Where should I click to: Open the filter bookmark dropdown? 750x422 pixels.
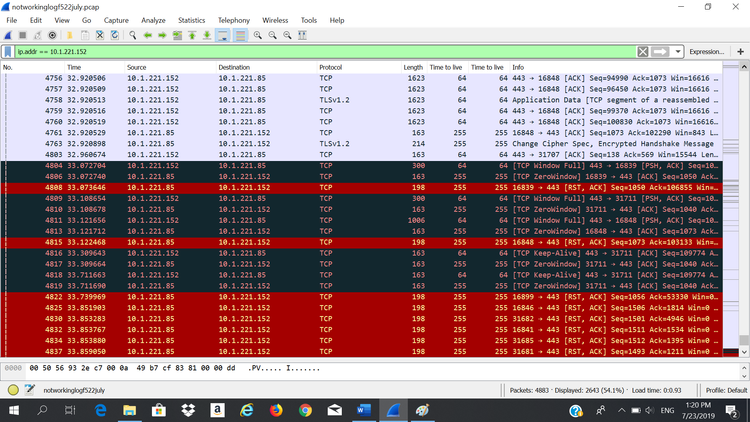[9, 51]
